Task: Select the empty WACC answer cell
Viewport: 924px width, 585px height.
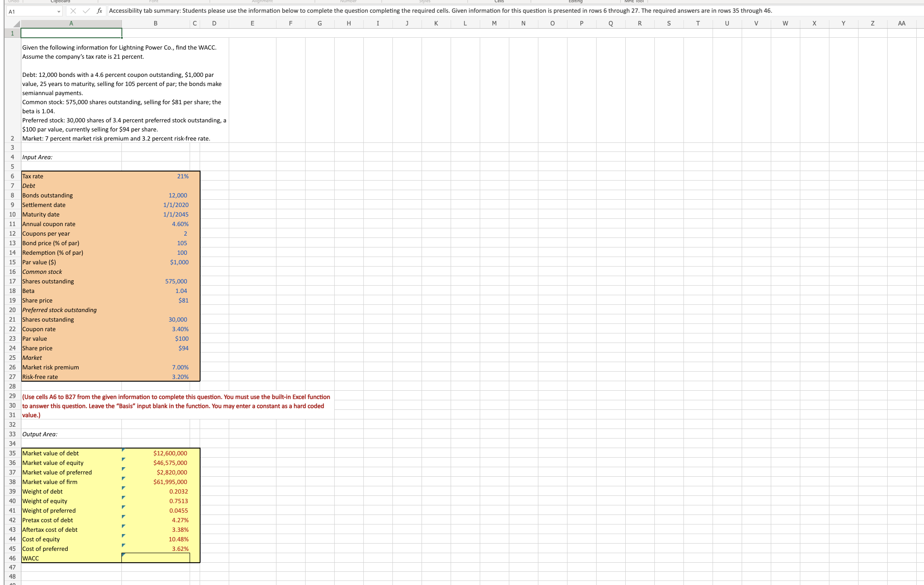Action: tap(156, 558)
